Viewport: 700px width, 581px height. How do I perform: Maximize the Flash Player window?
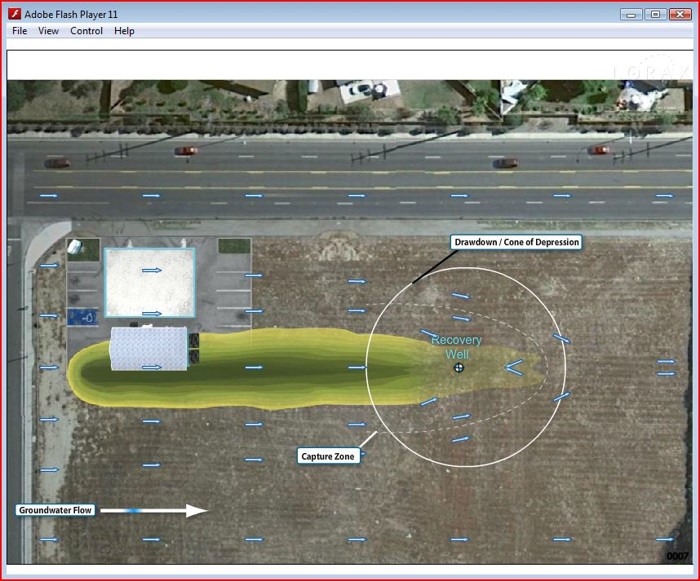click(x=655, y=14)
